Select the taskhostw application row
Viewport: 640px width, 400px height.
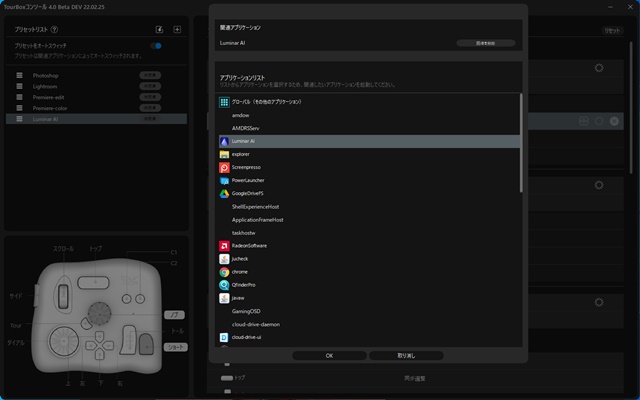click(x=369, y=233)
